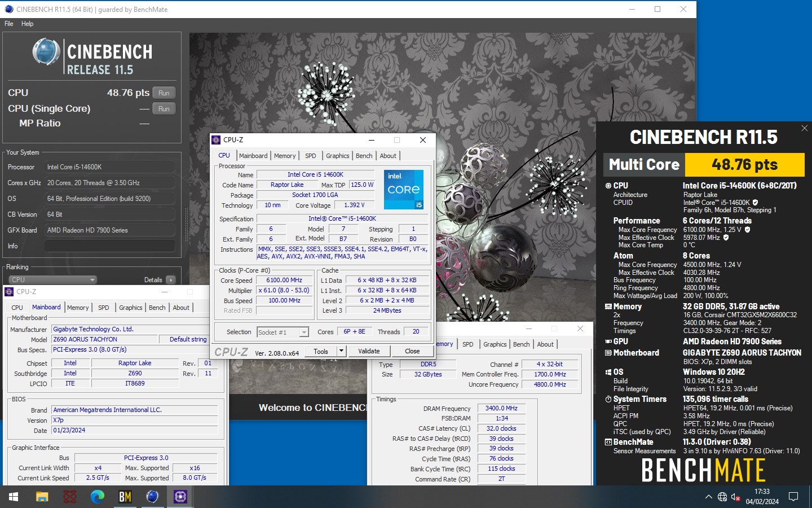The width and height of the screenshot is (812, 508).
Task: Open the Socket #1 selection dropdown
Action: 283,332
